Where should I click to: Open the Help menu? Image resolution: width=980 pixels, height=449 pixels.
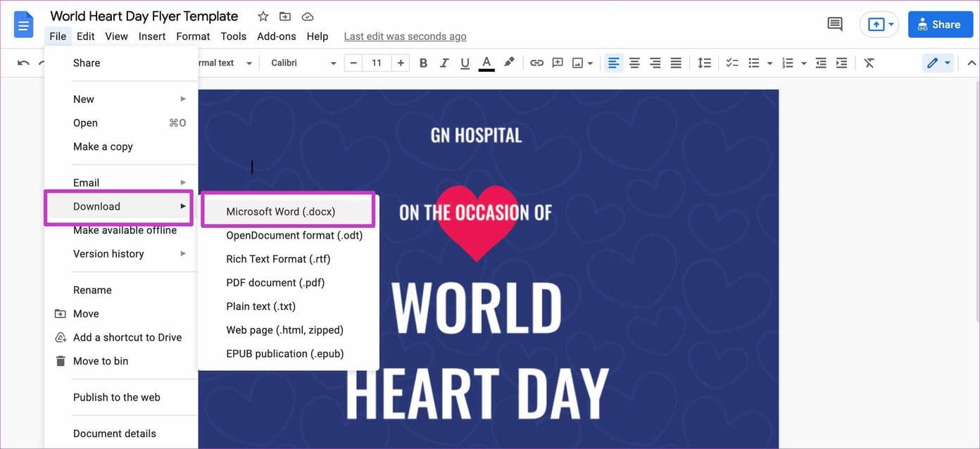[318, 36]
